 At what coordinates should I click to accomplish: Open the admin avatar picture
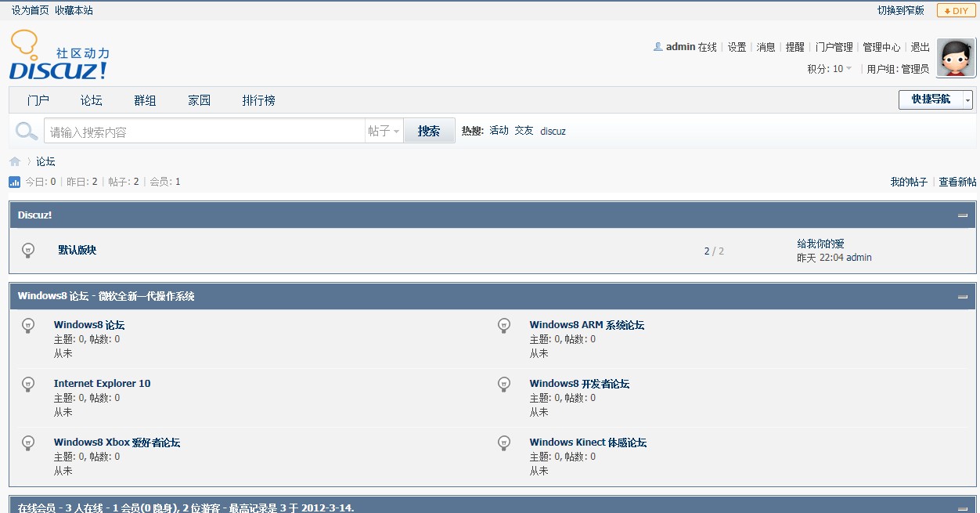tap(956, 58)
